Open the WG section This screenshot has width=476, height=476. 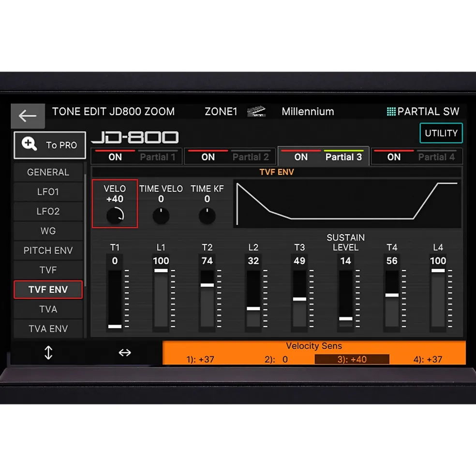click(48, 231)
